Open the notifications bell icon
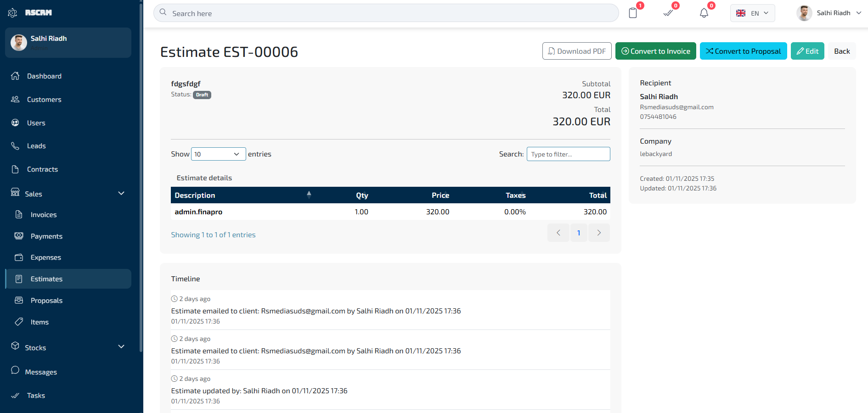 pyautogui.click(x=704, y=13)
